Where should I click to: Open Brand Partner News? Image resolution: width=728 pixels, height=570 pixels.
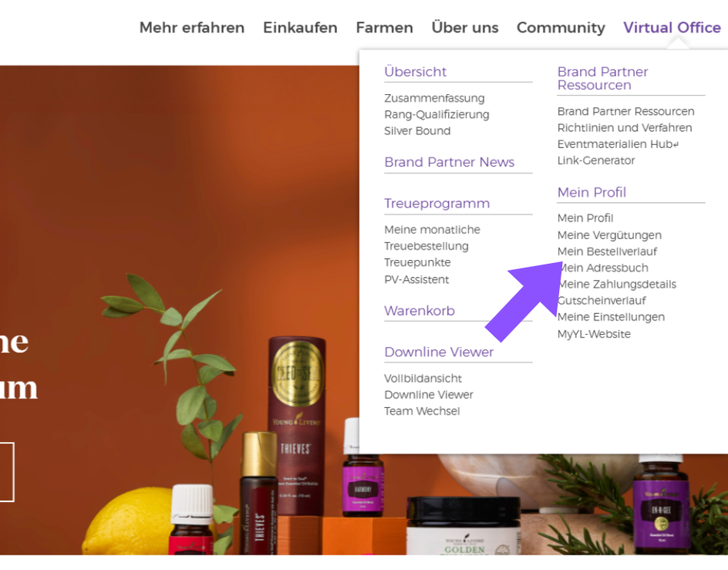pyautogui.click(x=449, y=162)
